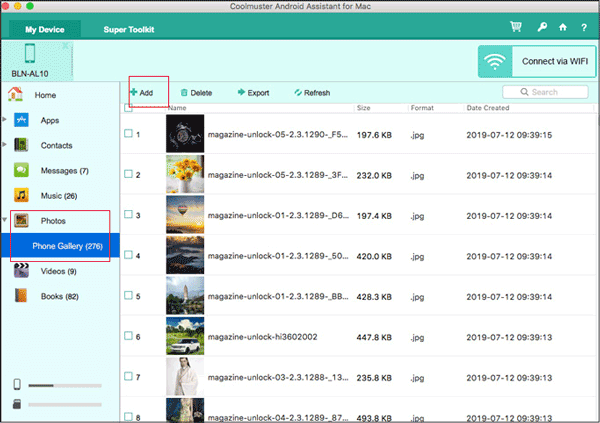Screen dimensions: 600x423
Task: Click the Refresh arrows icon
Action: (298, 93)
